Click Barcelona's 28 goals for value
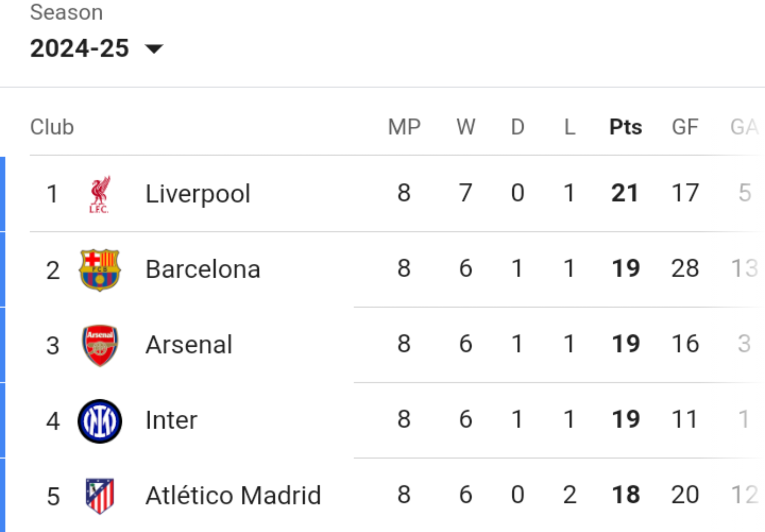The width and height of the screenshot is (765, 532). pyautogui.click(x=685, y=269)
